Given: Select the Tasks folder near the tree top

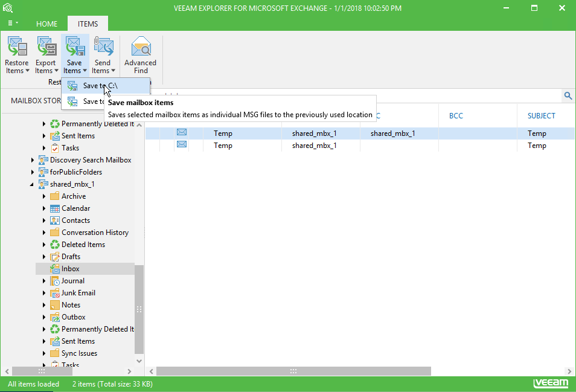Looking at the screenshot, I should click(70, 148).
